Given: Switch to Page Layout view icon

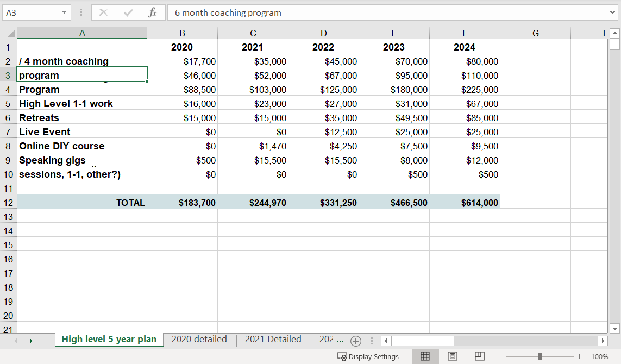Looking at the screenshot, I should point(452,356).
